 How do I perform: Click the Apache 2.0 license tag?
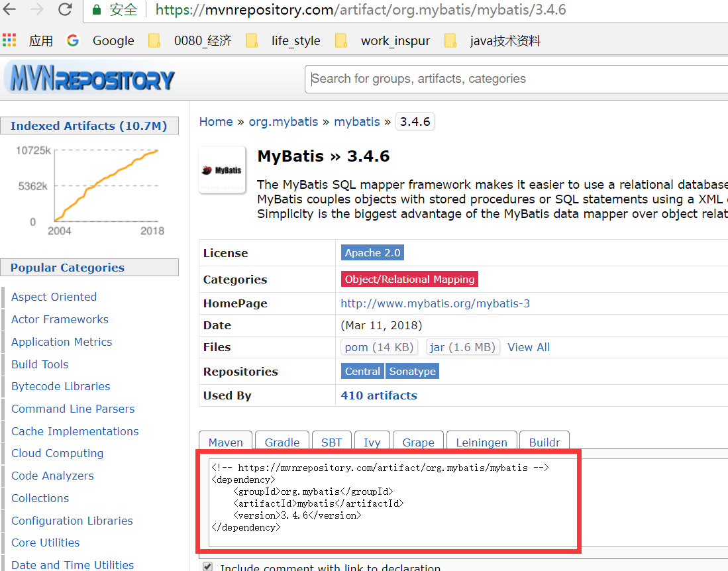click(x=372, y=253)
